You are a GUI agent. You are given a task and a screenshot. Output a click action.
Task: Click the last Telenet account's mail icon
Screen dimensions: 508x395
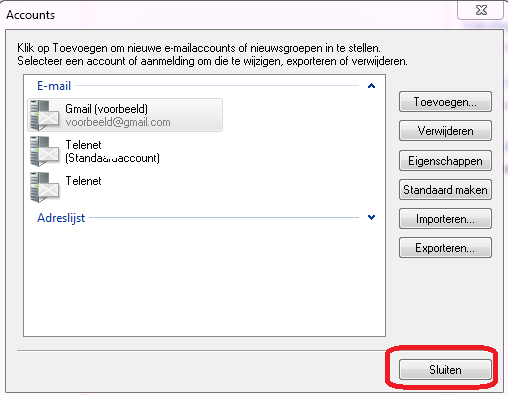tap(45, 187)
